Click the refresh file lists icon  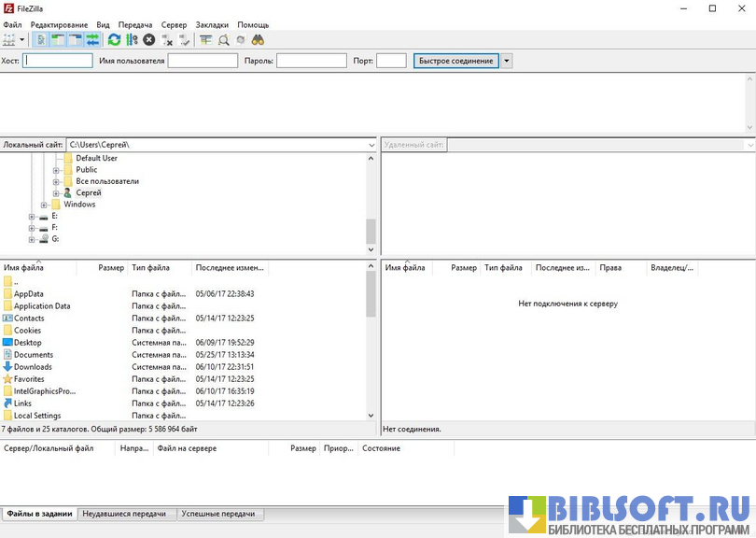click(x=114, y=40)
